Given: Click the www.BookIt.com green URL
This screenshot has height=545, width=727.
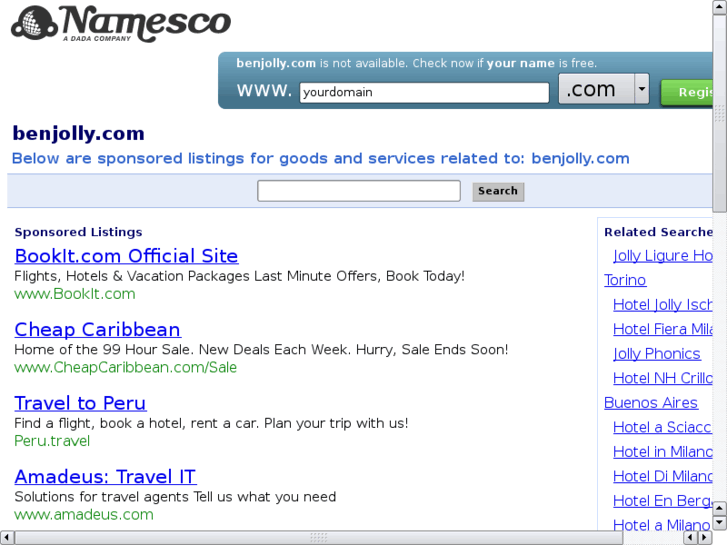Looking at the screenshot, I should (x=75, y=294).
